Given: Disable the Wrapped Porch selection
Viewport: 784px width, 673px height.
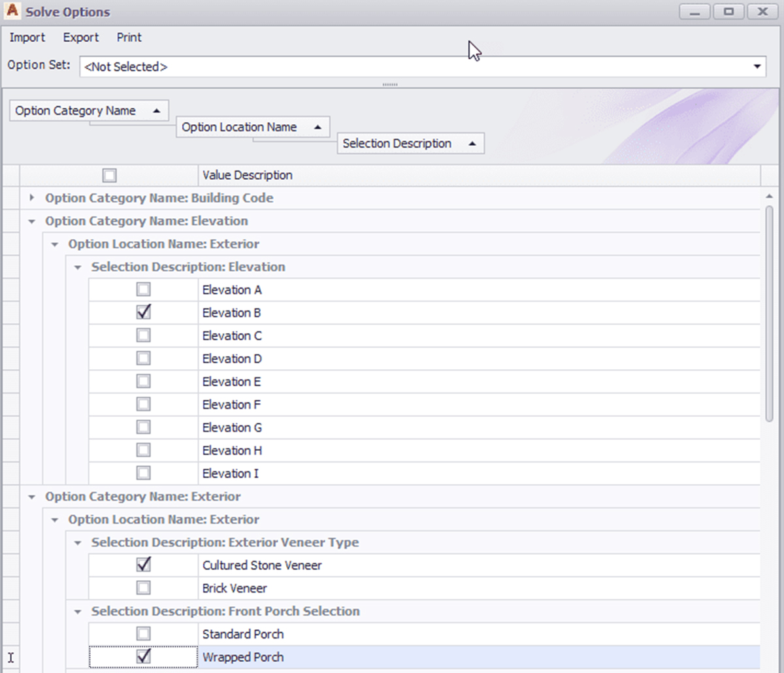Looking at the screenshot, I should (x=143, y=656).
